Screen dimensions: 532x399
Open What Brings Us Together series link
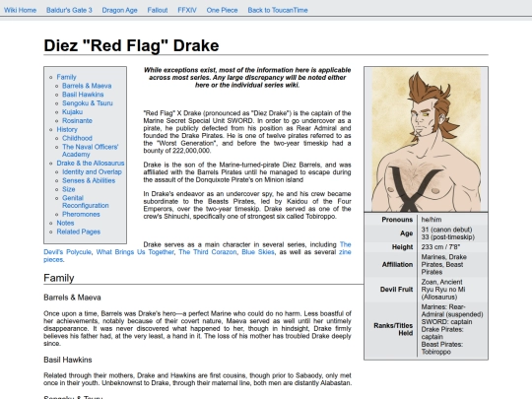[135, 252]
